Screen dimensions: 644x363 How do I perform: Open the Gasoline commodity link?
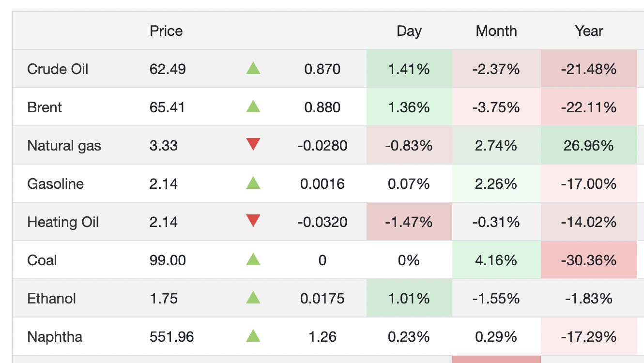pyautogui.click(x=55, y=184)
